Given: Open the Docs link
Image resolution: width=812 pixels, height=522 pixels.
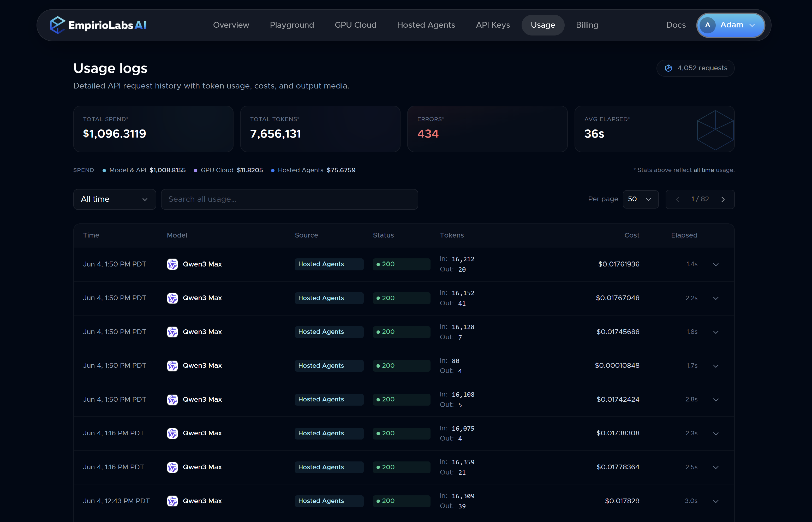Looking at the screenshot, I should point(676,25).
